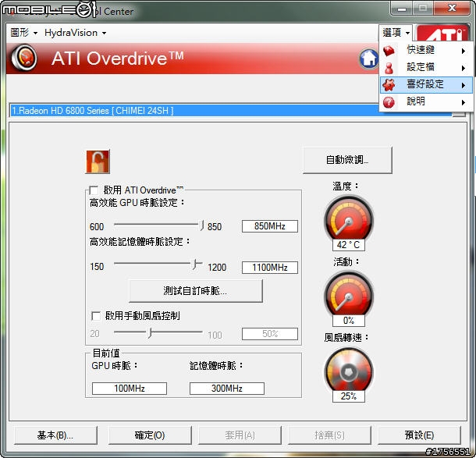Click the current memory clock 300MHz box
Image resolution: width=476 pixels, height=458 pixels.
click(x=227, y=389)
